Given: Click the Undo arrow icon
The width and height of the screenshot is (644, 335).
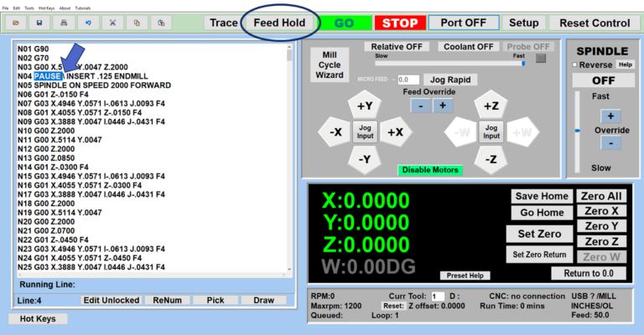Looking at the screenshot, I should pyautogui.click(x=89, y=23).
